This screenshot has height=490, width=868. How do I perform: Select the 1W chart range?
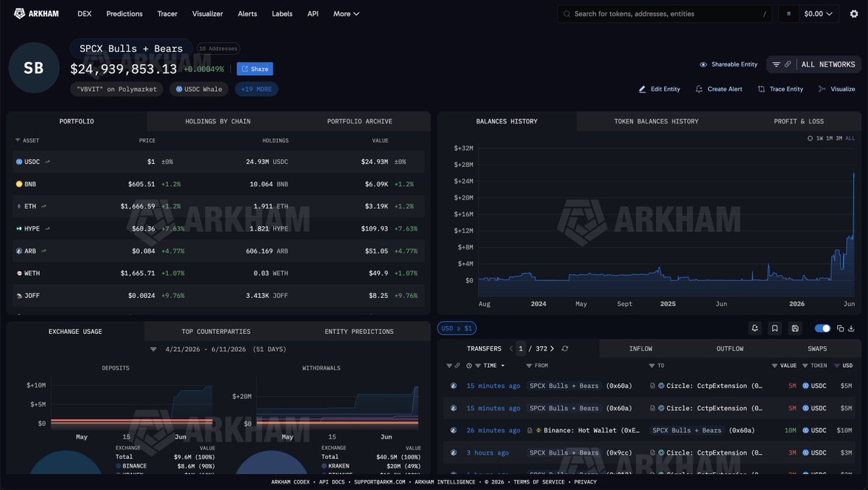pyautogui.click(x=820, y=138)
